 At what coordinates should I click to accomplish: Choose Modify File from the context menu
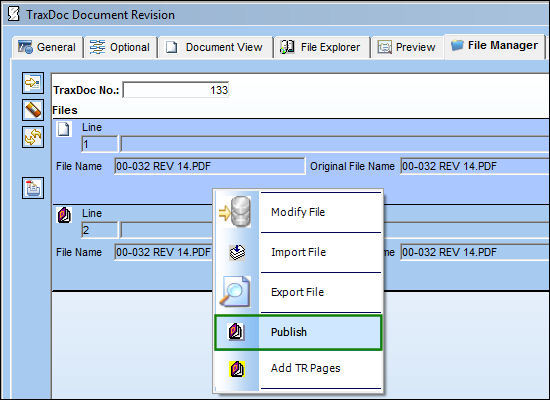[x=298, y=212]
